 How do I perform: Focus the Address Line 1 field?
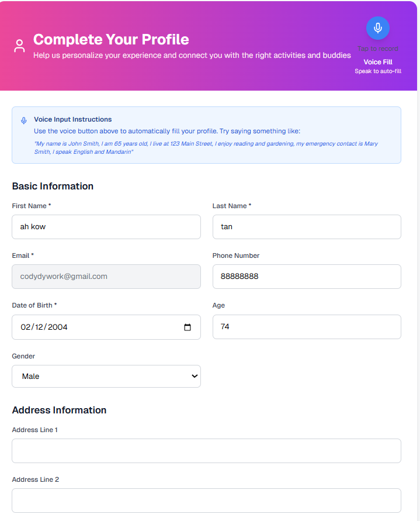coord(206,451)
